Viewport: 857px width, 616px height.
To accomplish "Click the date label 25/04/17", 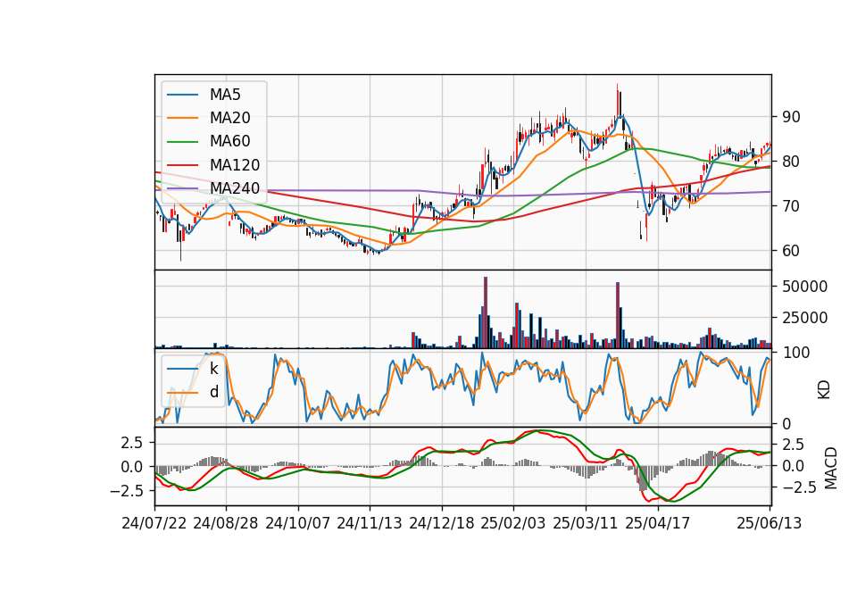I will click(658, 523).
